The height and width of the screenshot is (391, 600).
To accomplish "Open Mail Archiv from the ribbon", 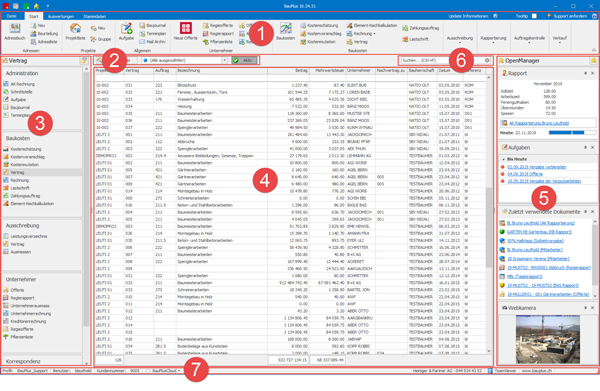I will 152,42.
